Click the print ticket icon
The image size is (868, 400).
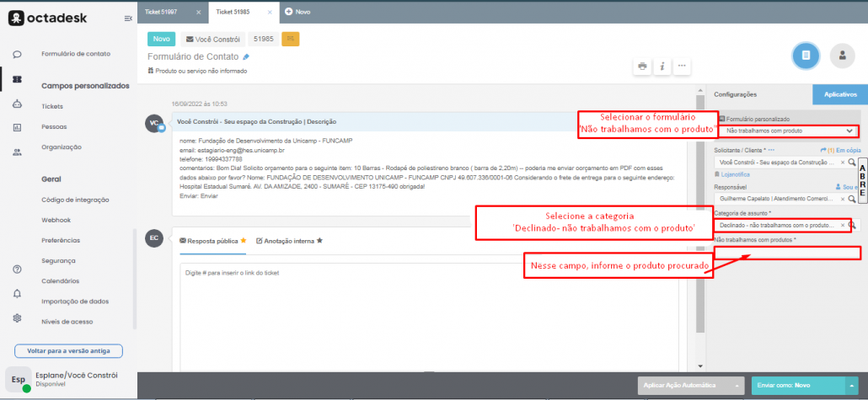643,66
